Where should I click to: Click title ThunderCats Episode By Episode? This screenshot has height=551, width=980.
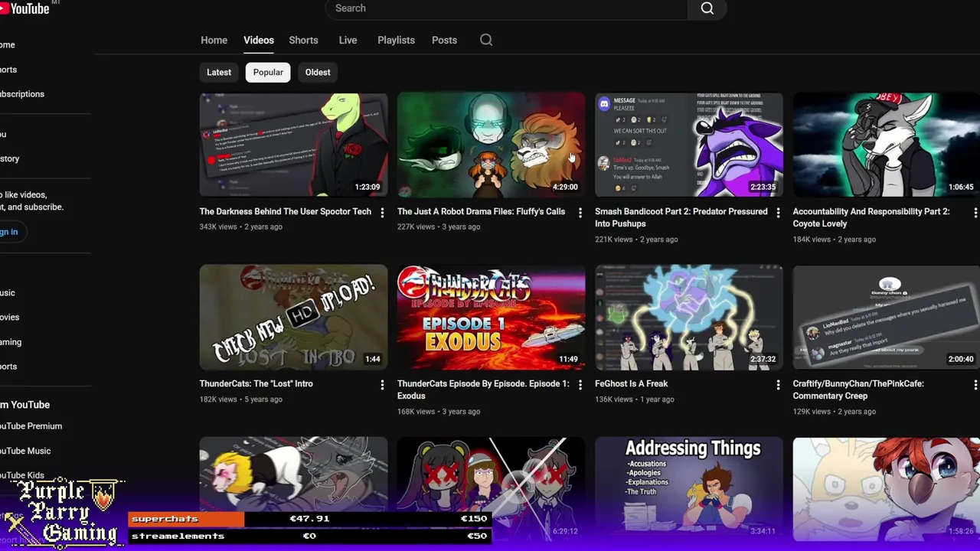(x=483, y=390)
